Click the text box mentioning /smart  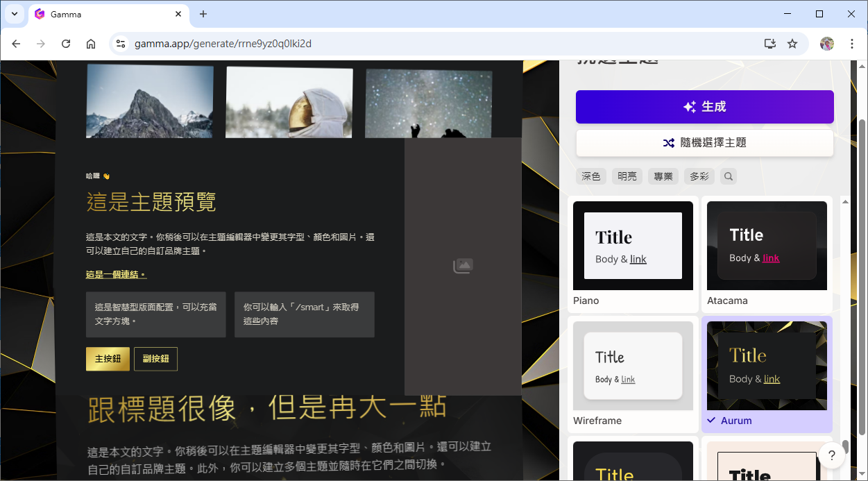(305, 314)
